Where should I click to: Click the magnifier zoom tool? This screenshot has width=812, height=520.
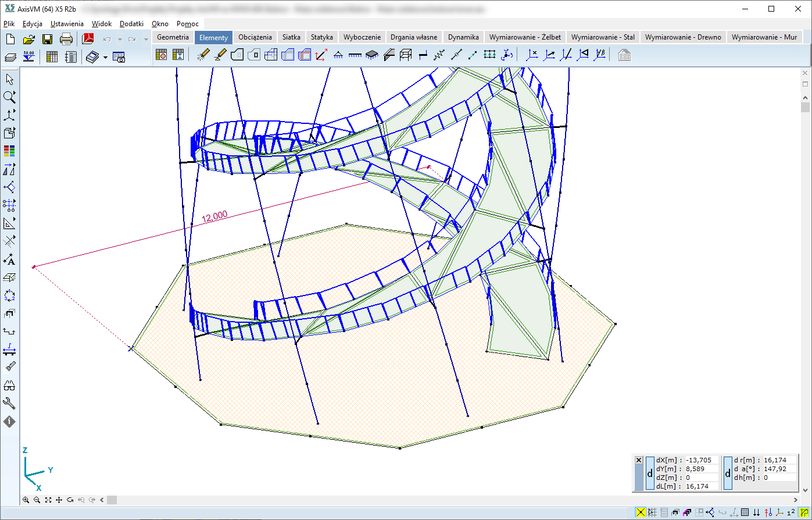(9, 97)
